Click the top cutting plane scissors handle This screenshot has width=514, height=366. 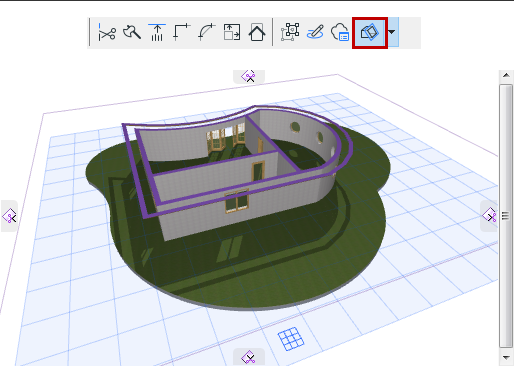point(249,76)
